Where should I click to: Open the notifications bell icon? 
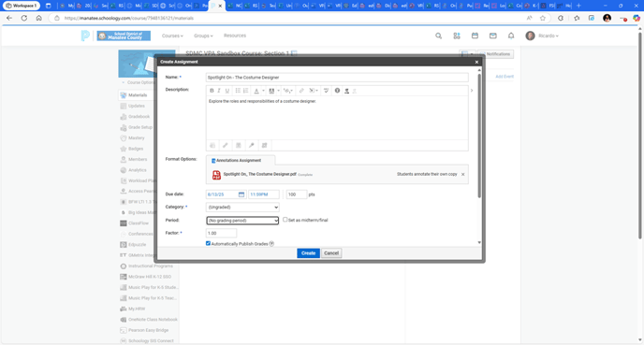click(x=511, y=36)
